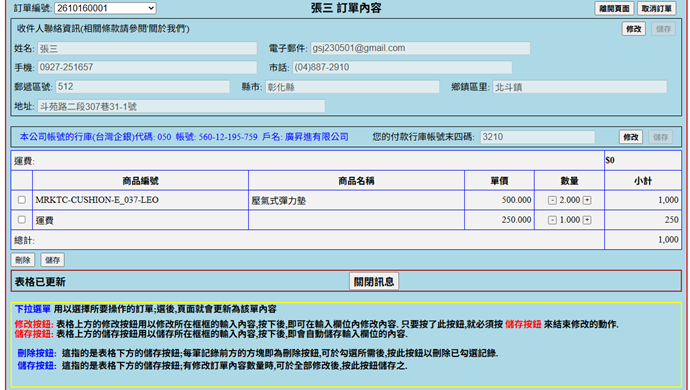Open the 訂單編號 dropdown menu
Image resolution: width=690 pixels, height=390 pixels.
tap(105, 8)
